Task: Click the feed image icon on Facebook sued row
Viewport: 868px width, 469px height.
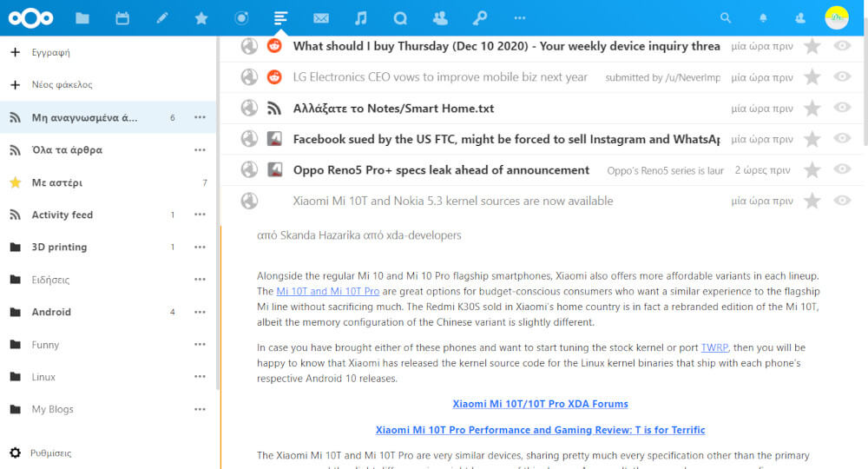Action: tap(274, 139)
